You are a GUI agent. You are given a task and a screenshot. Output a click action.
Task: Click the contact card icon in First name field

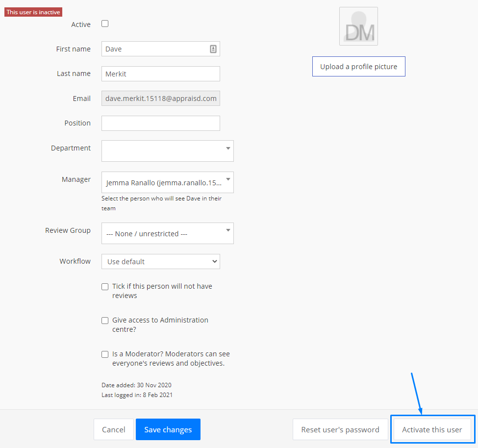[x=213, y=49]
